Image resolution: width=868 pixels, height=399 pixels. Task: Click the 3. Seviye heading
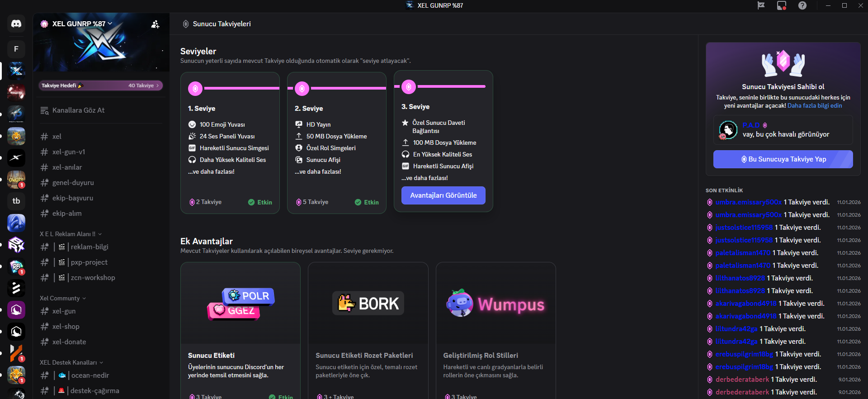(415, 107)
